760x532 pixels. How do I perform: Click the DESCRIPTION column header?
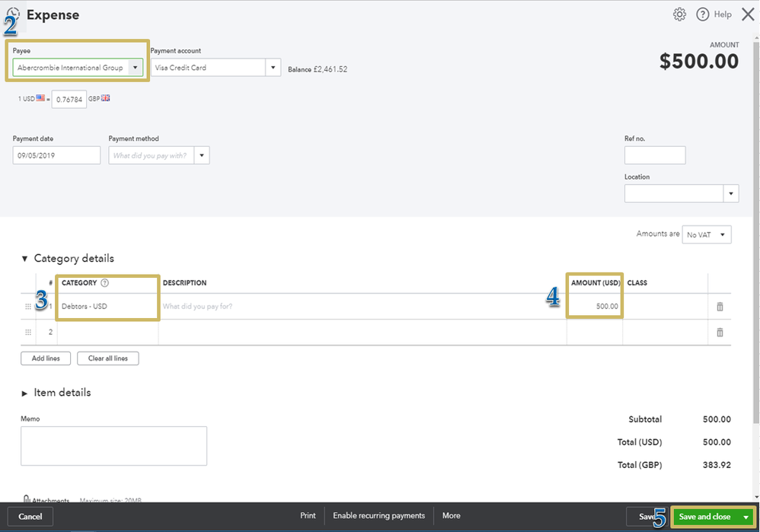tap(184, 283)
